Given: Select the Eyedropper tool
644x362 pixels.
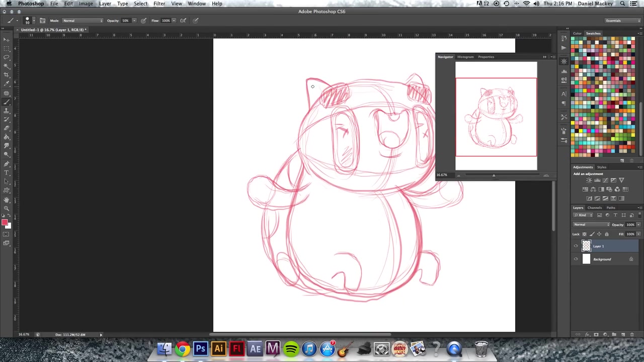Looking at the screenshot, I should click(x=7, y=83).
